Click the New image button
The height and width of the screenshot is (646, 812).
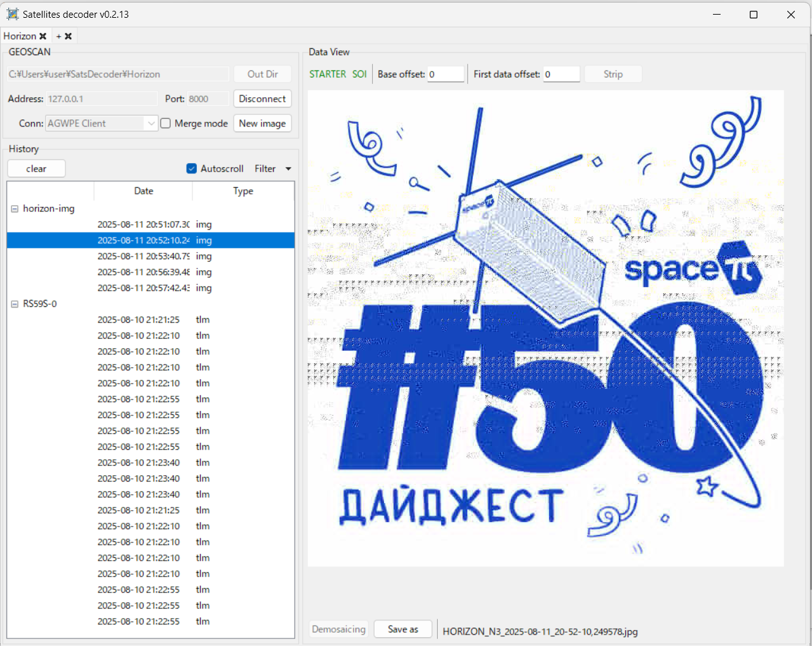coord(262,123)
